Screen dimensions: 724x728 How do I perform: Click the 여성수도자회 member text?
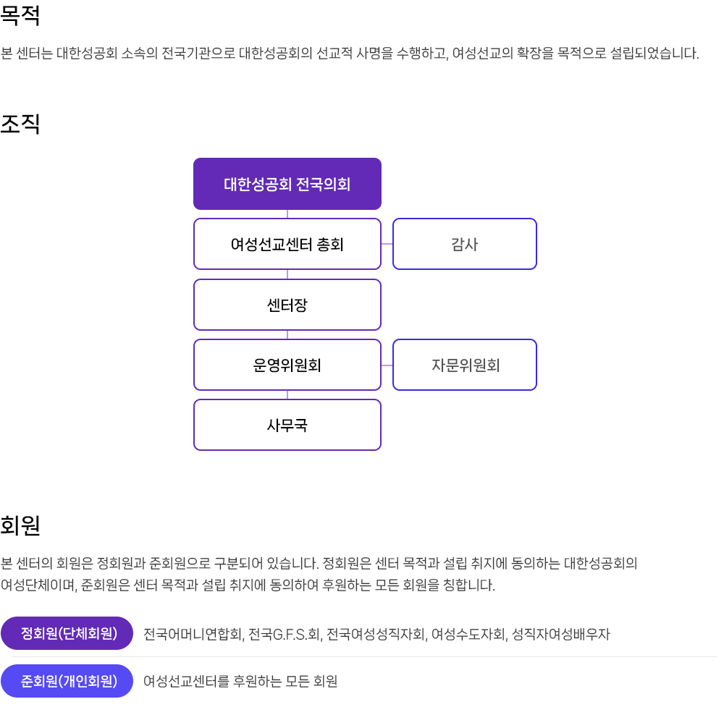(467, 635)
